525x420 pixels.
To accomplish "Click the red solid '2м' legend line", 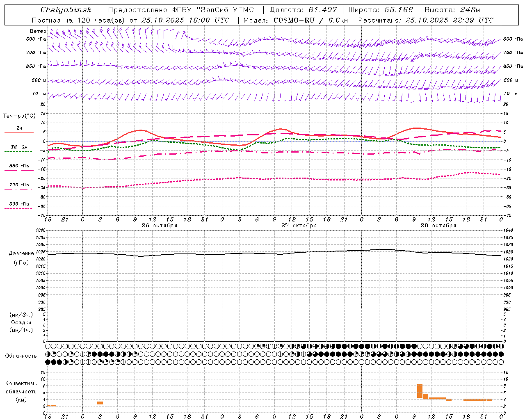I will pos(19,132).
